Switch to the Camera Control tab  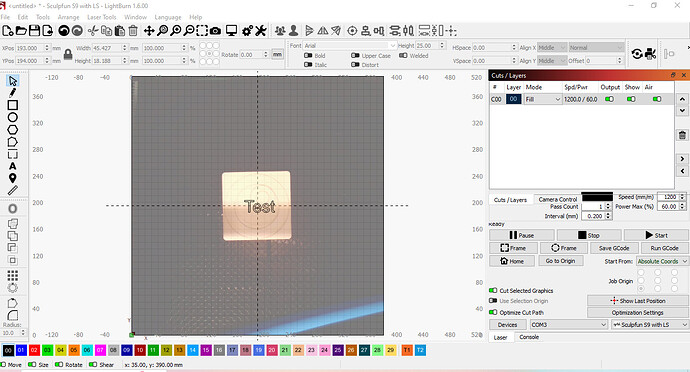pyautogui.click(x=558, y=199)
